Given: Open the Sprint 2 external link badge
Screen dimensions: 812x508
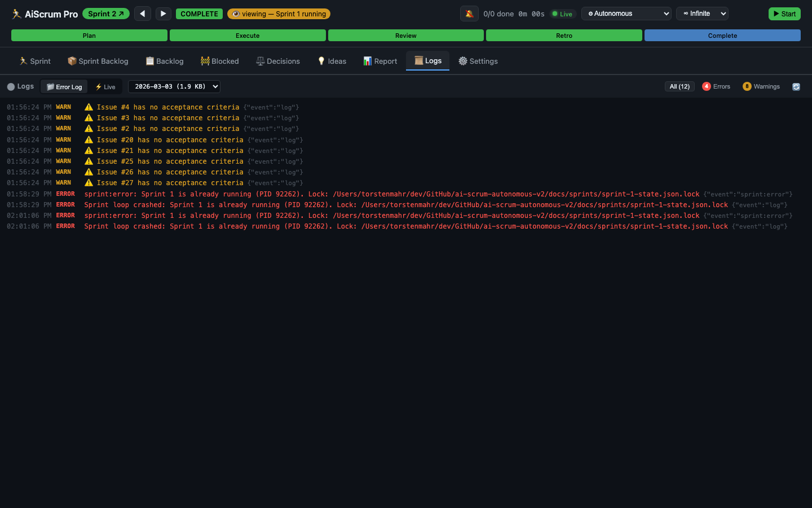Looking at the screenshot, I should coord(105,14).
